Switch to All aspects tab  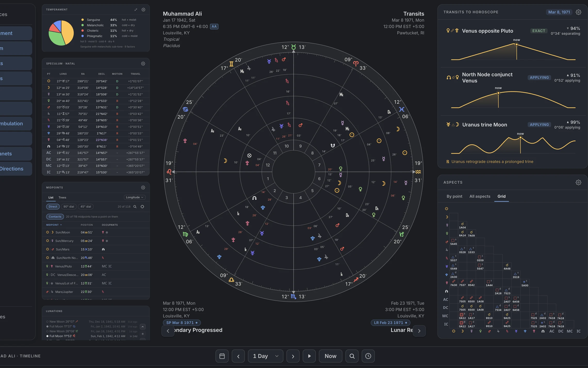(x=480, y=196)
